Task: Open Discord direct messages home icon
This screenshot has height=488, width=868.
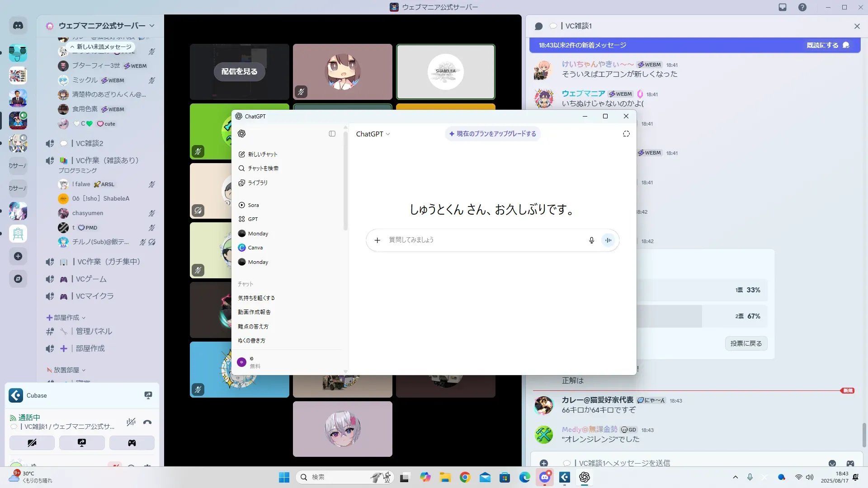Action: [18, 26]
